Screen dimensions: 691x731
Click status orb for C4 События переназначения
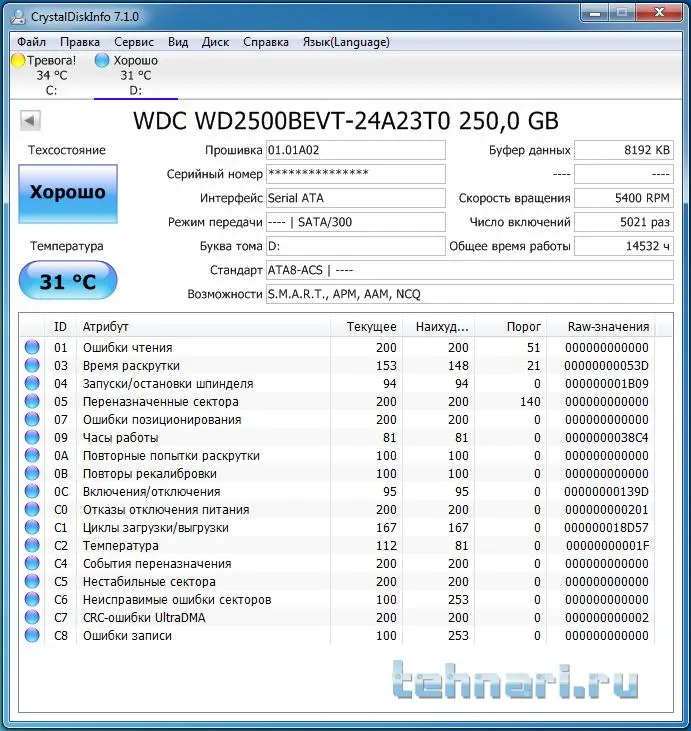coord(32,563)
